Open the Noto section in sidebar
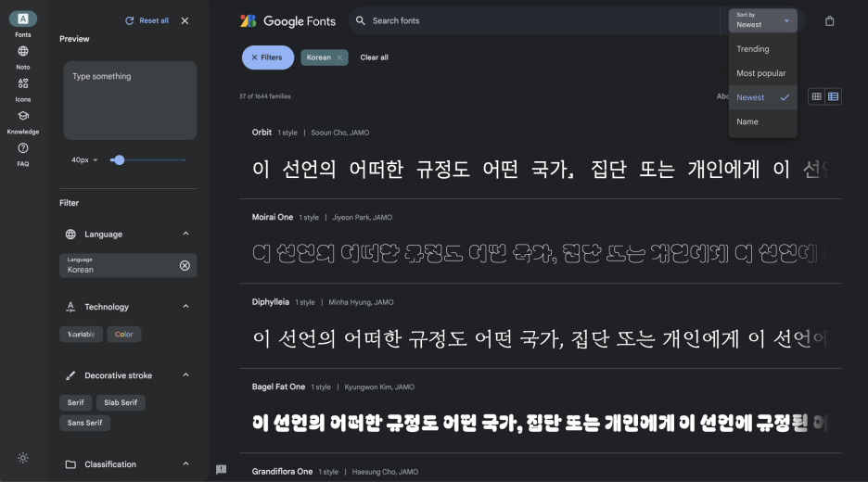 [22, 57]
